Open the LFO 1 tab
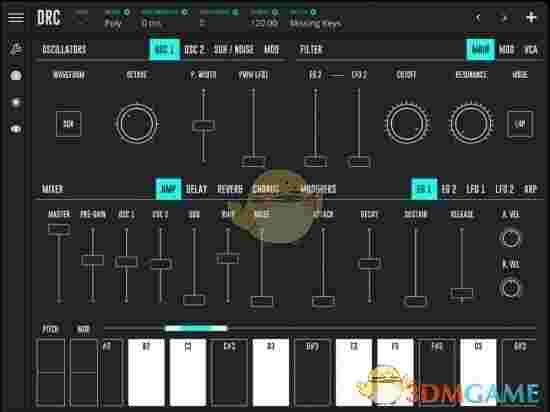Viewport: 550px width, 412px height. point(475,189)
